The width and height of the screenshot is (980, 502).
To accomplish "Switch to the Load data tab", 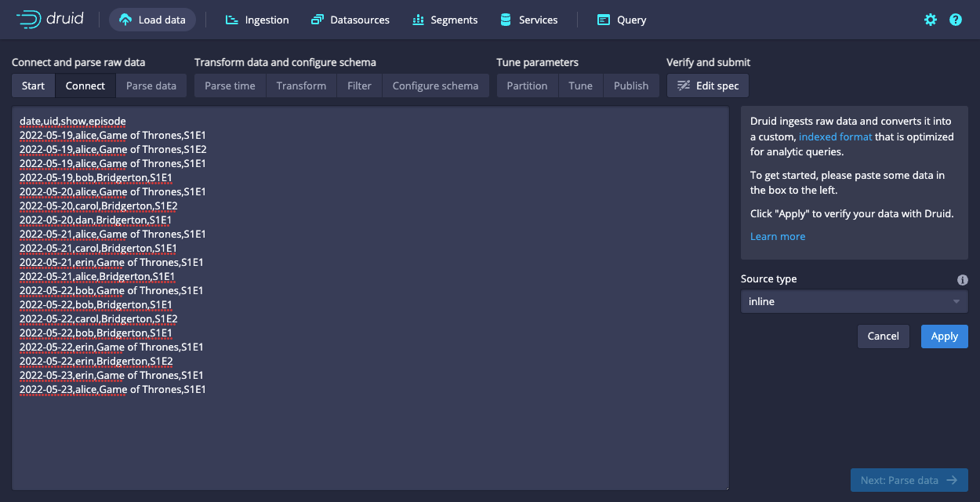I will (x=152, y=19).
